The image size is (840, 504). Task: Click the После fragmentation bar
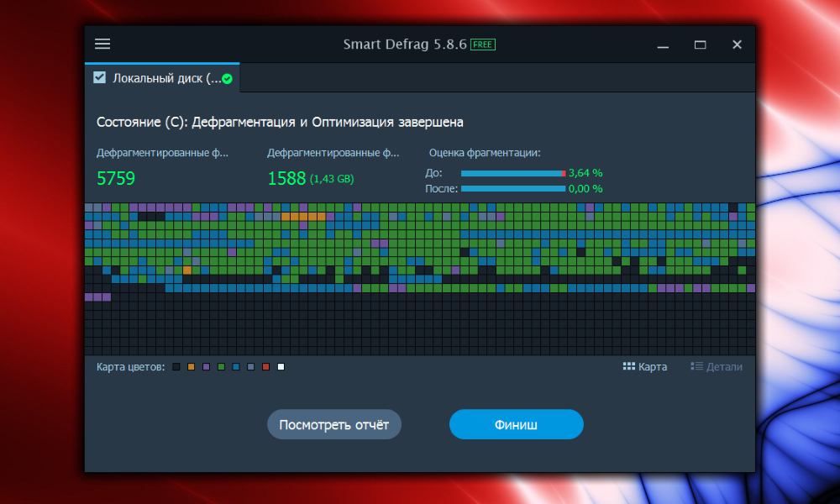pos(513,188)
